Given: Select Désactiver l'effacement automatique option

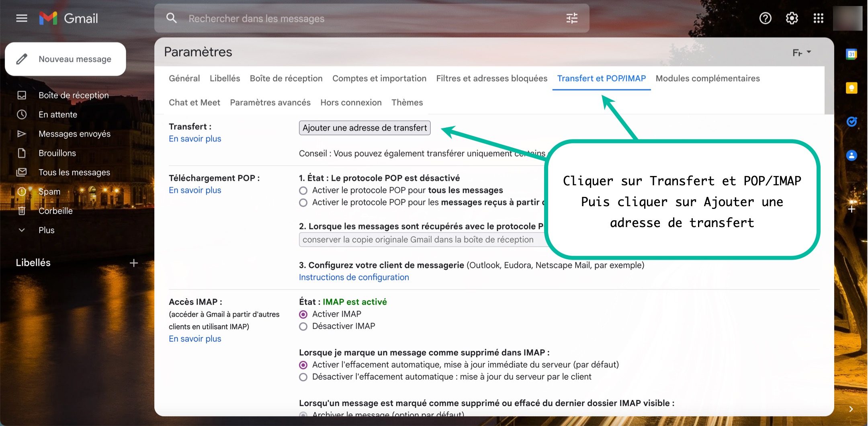Looking at the screenshot, I should pyautogui.click(x=303, y=377).
